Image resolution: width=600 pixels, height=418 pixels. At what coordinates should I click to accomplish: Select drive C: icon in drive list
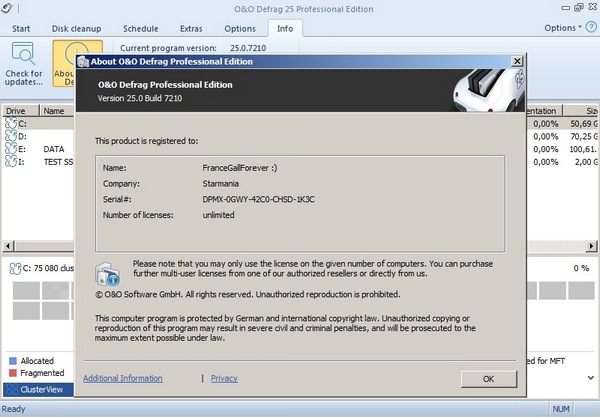11,123
